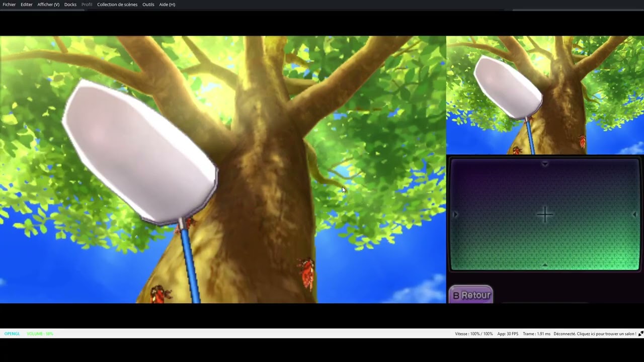This screenshot has height=362, width=644.
Task: Open the Afficher (V) menu
Action: pyautogui.click(x=48, y=5)
